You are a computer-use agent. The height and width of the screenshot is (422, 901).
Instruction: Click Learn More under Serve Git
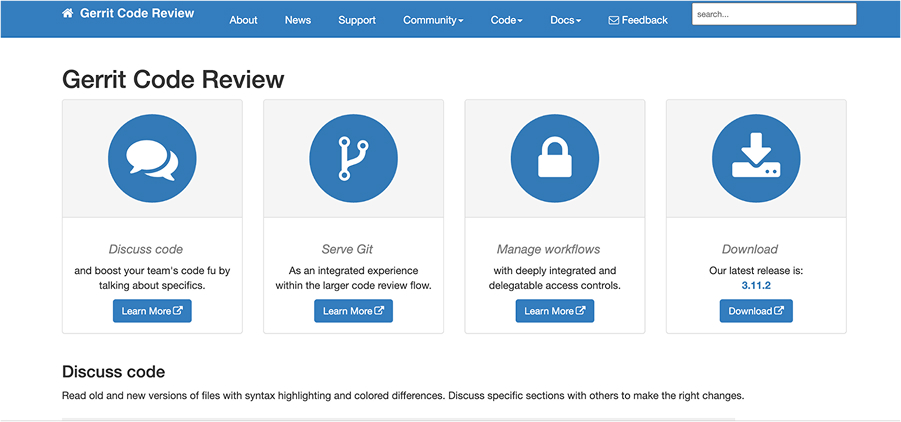tap(353, 311)
